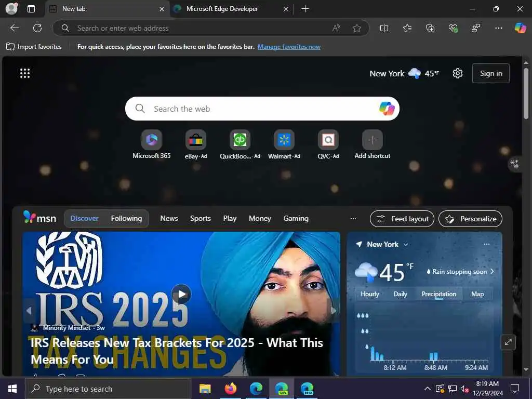Switch weather card to Hourly tab
Viewport: 532px width, 399px height.
click(369, 294)
